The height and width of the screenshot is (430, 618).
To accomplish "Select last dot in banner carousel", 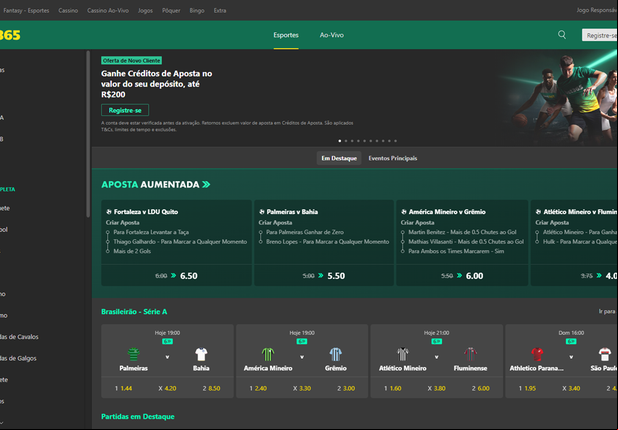I will [395, 141].
